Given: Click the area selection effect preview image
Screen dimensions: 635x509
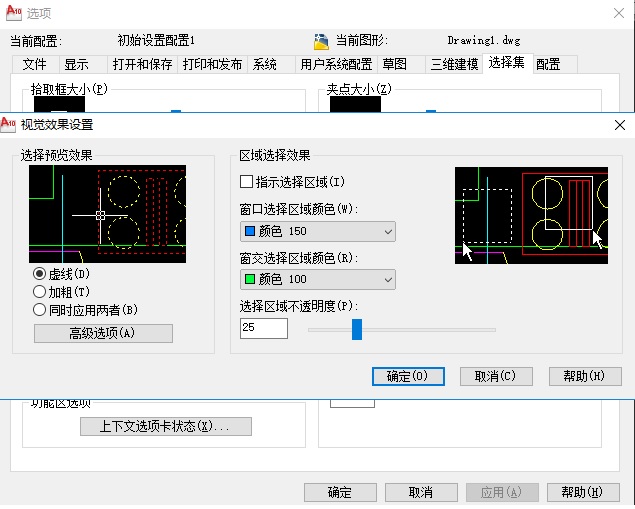Looking at the screenshot, I should pyautogui.click(x=531, y=215).
